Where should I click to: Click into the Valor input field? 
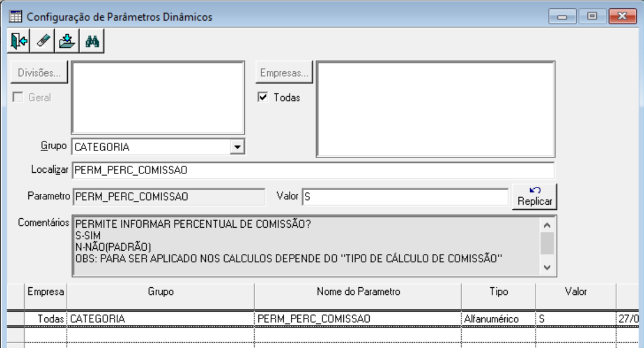[405, 197]
